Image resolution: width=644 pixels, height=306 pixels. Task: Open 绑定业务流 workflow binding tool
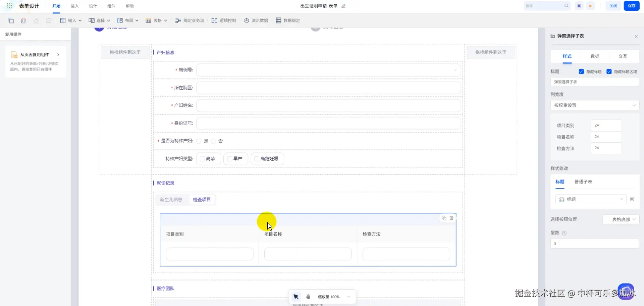click(190, 20)
